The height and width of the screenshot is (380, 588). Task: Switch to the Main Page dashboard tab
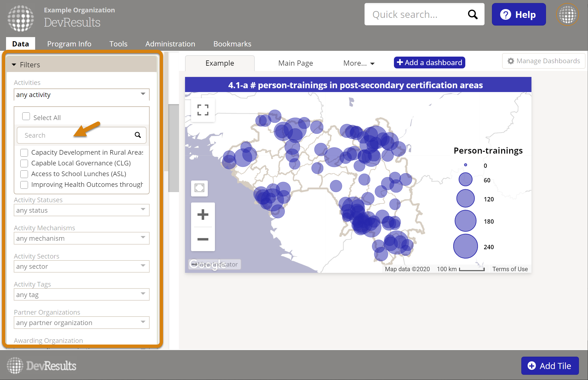point(295,63)
